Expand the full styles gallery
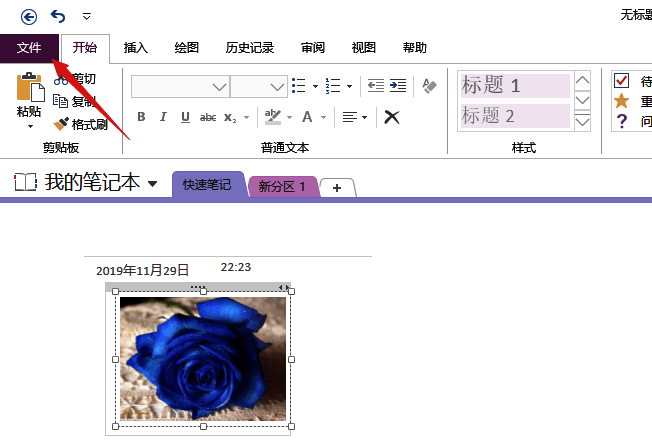Screen dimensions: 652x445 click(x=583, y=121)
